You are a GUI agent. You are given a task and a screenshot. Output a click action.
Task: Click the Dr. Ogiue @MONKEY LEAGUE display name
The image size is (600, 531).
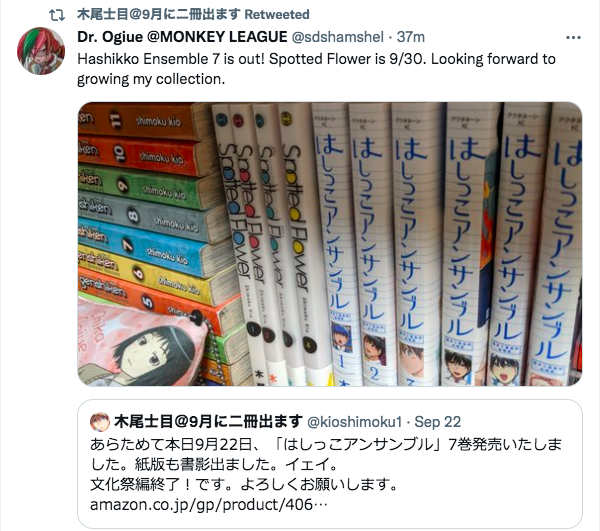pos(182,37)
